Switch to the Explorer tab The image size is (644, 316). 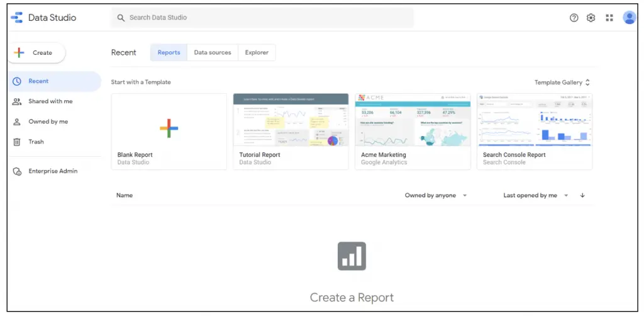point(257,53)
